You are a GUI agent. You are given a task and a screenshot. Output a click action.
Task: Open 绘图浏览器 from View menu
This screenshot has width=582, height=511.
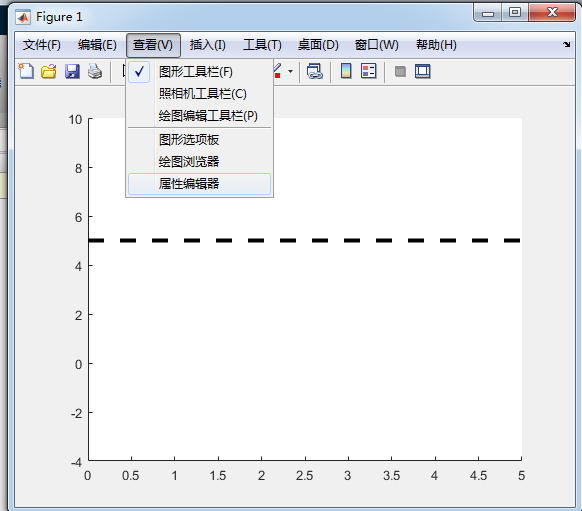click(x=200, y=162)
